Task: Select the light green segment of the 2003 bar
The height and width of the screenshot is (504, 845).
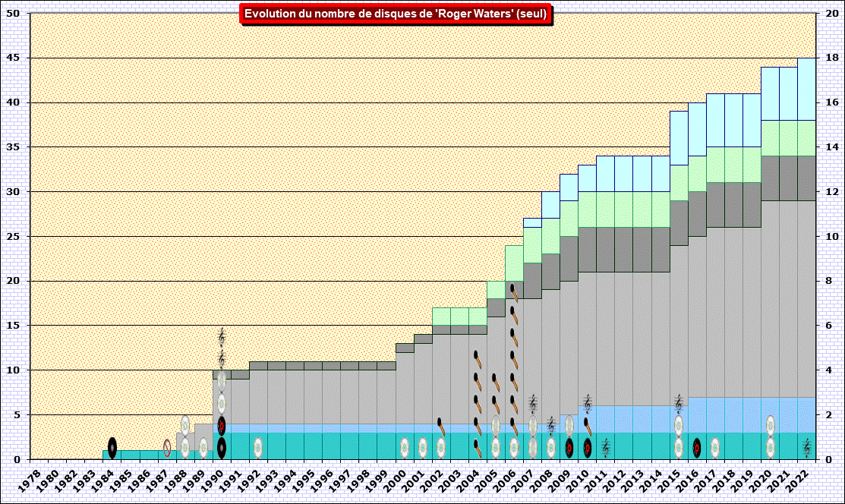Action: pyautogui.click(x=459, y=317)
